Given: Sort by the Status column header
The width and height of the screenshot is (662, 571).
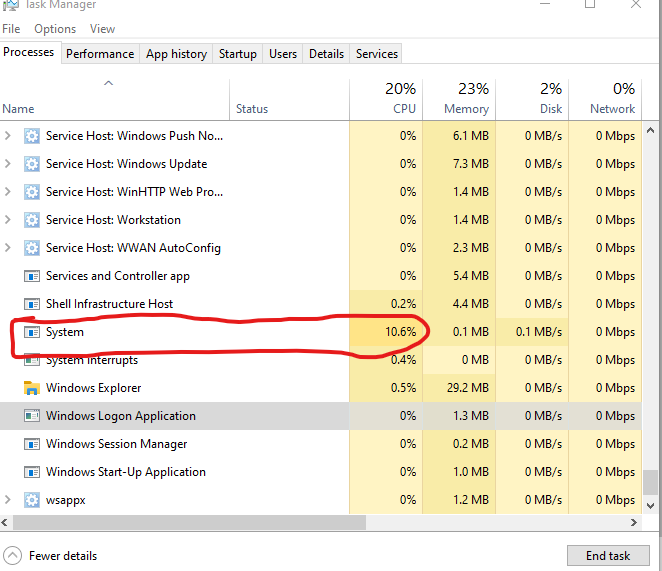Looking at the screenshot, I should coord(290,100).
